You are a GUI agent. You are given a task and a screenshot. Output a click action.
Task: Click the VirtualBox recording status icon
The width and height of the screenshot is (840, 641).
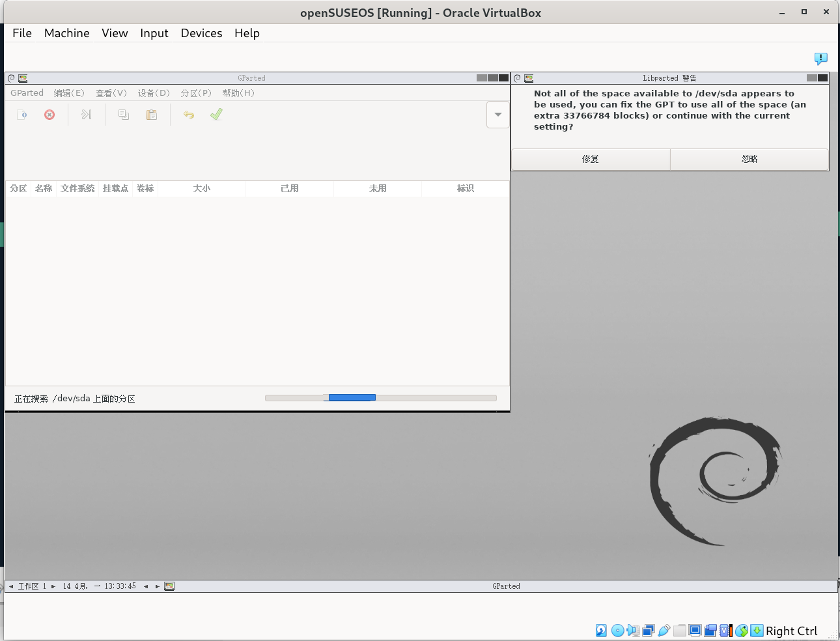710,631
